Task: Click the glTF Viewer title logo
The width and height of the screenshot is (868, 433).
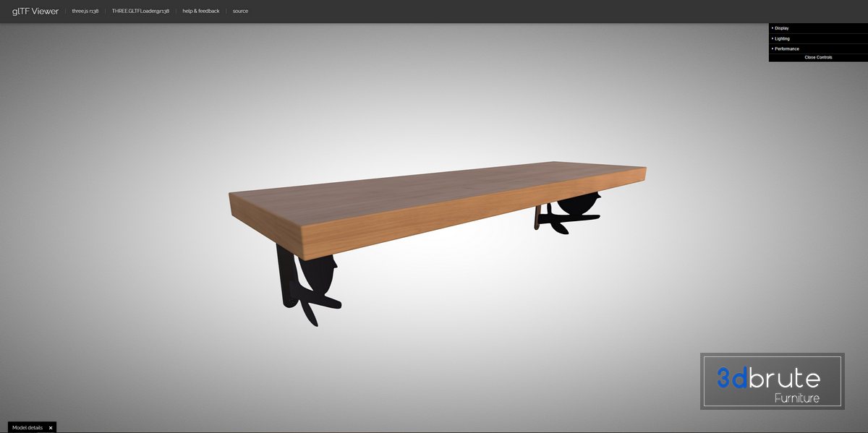Action: click(35, 11)
